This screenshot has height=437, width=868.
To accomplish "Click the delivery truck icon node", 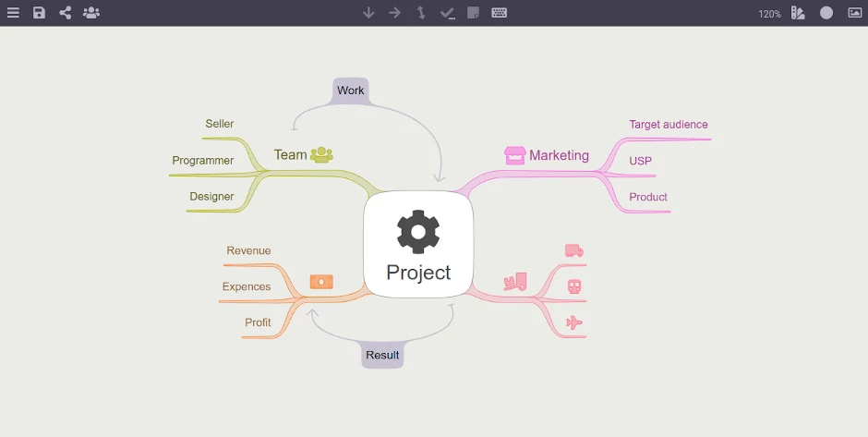I will [574, 250].
